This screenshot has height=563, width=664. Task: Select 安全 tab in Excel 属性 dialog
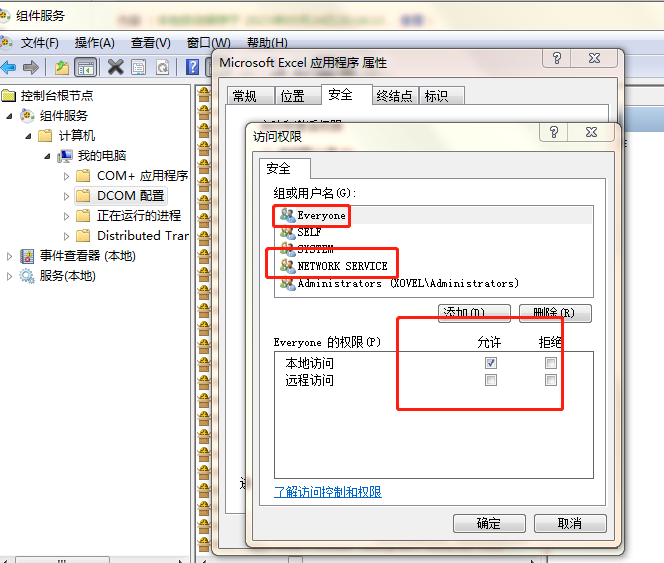tap(347, 94)
